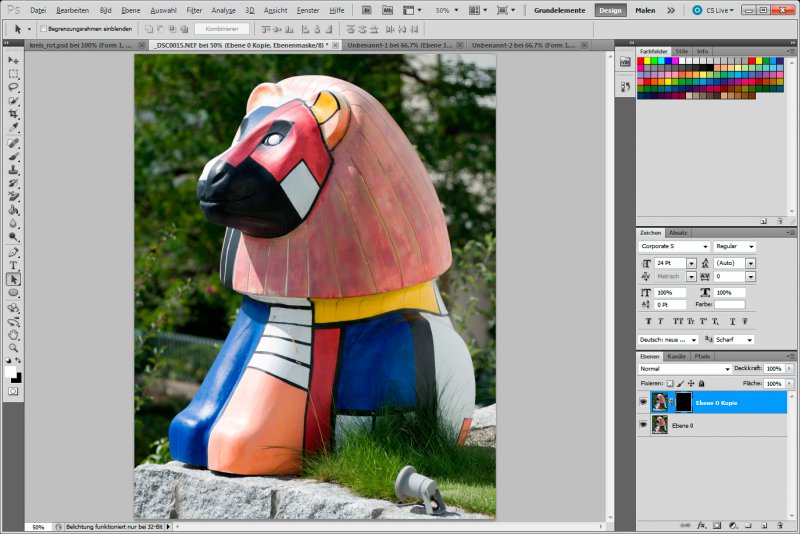The width and height of the screenshot is (800, 534).
Task: Select the Pen tool
Action: (x=13, y=252)
